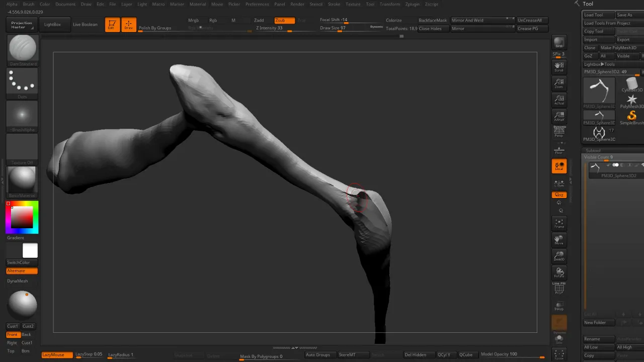Select the Edit mode icon

click(112, 25)
